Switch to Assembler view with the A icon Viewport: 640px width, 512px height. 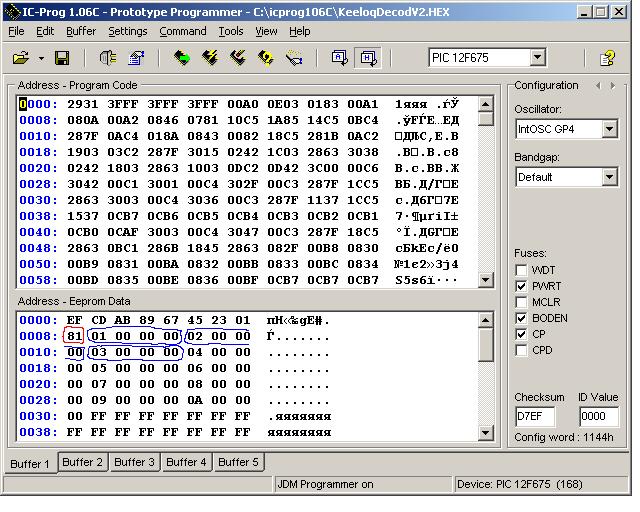point(340,58)
